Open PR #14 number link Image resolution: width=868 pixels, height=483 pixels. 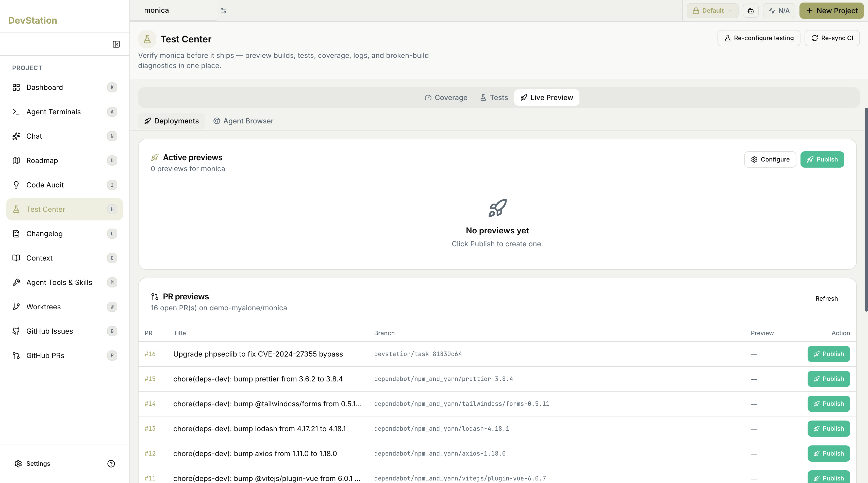150,404
